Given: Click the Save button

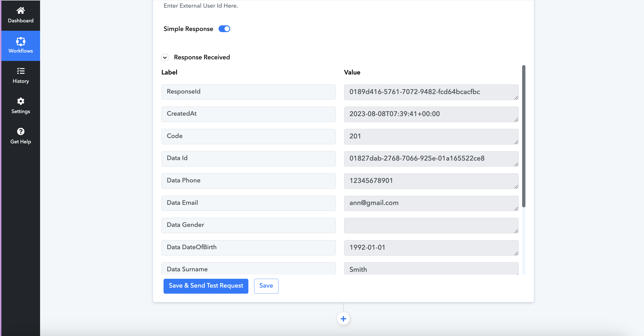Looking at the screenshot, I should (x=266, y=286).
